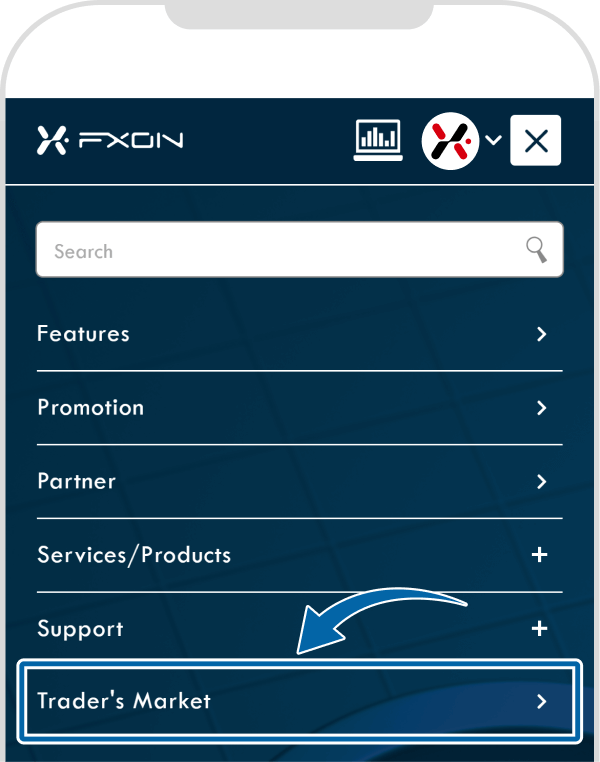Click the Services/Products label
This screenshot has width=600, height=762.
tap(134, 555)
